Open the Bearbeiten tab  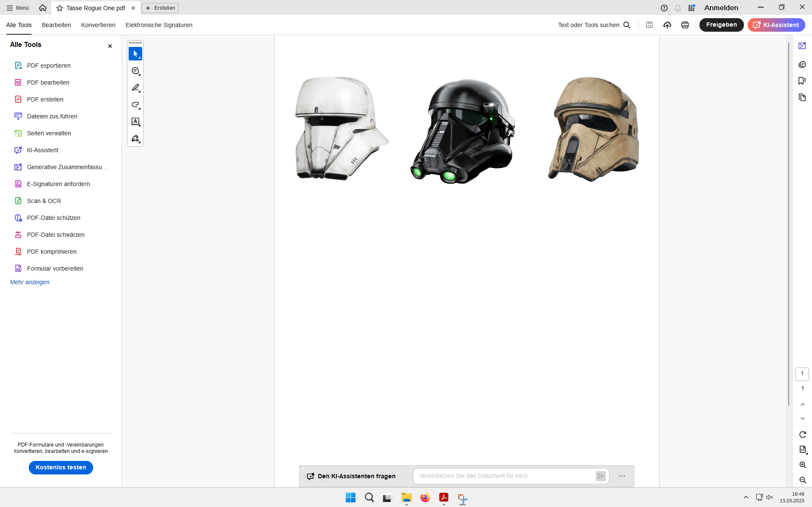point(56,25)
